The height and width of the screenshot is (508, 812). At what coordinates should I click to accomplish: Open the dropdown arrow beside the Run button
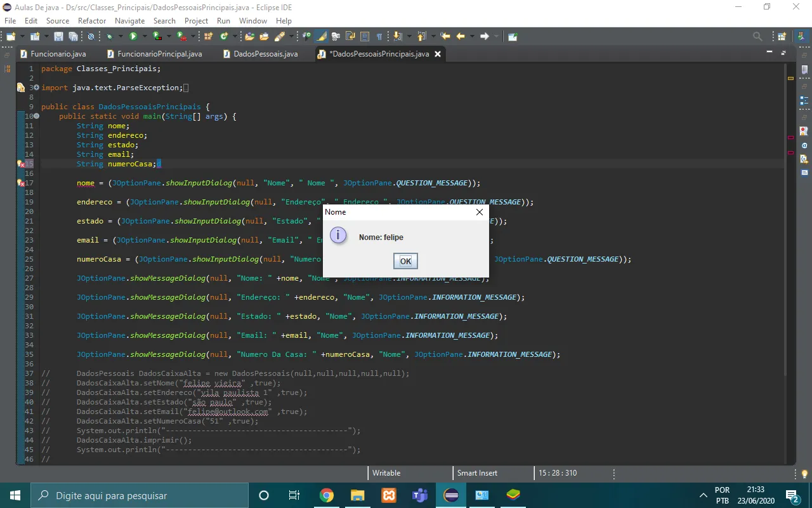point(145,37)
